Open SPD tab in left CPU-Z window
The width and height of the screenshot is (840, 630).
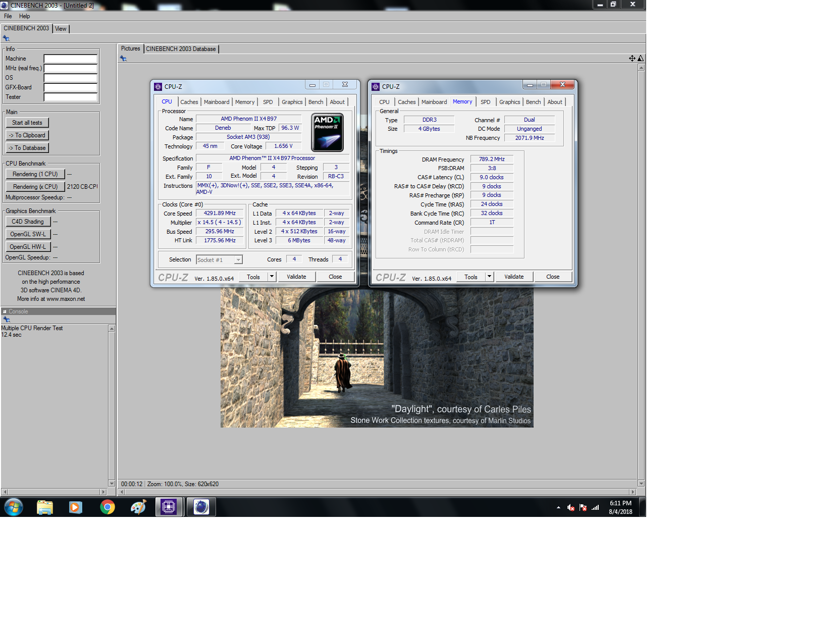268,102
